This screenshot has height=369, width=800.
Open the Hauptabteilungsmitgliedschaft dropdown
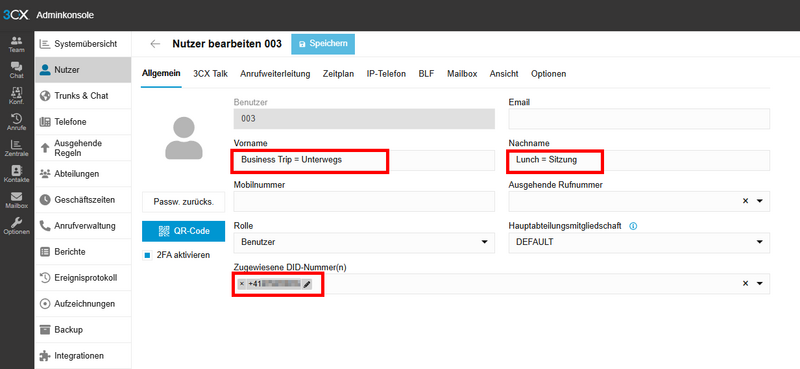click(639, 242)
